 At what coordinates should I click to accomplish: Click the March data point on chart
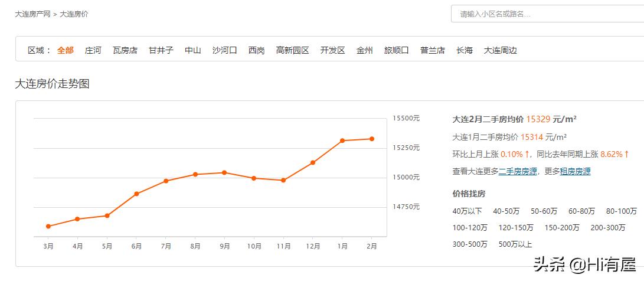click(48, 226)
